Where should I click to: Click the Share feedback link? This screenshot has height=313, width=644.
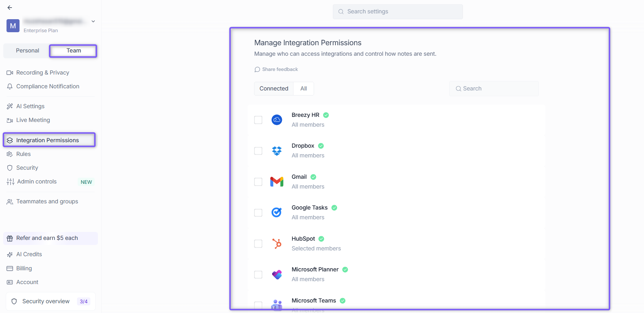pos(276,69)
